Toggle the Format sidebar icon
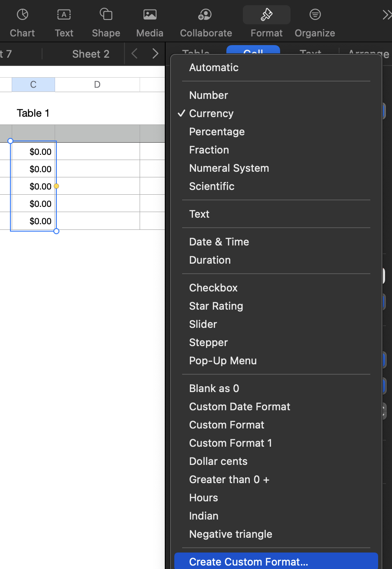The width and height of the screenshot is (392, 569). click(x=266, y=15)
